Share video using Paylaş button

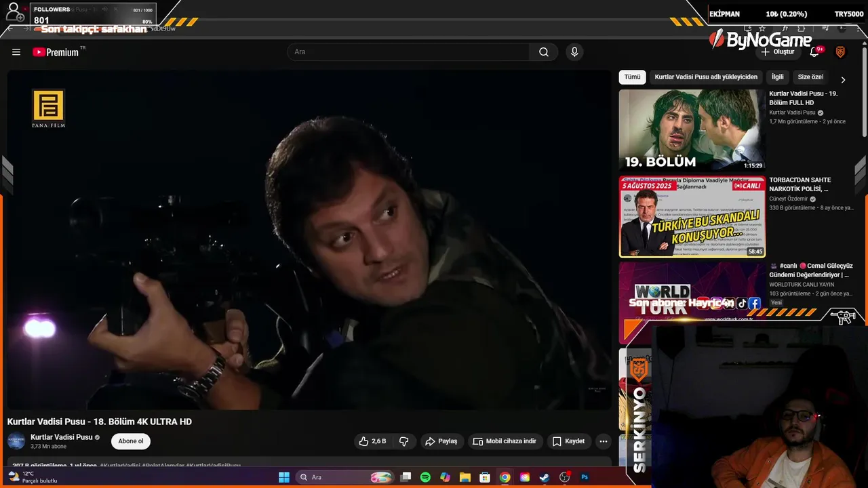pos(441,441)
